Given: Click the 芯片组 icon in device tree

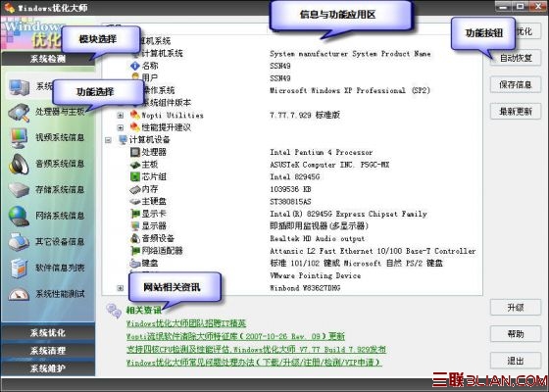Looking at the screenshot, I should (135, 176).
